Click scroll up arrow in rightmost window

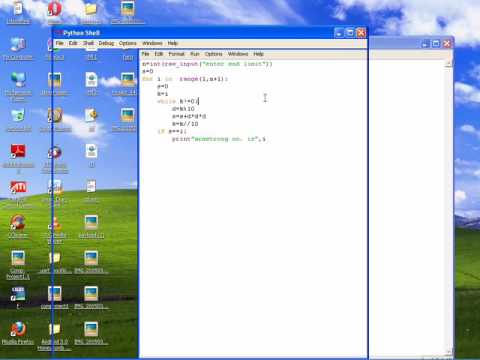(x=448, y=64)
